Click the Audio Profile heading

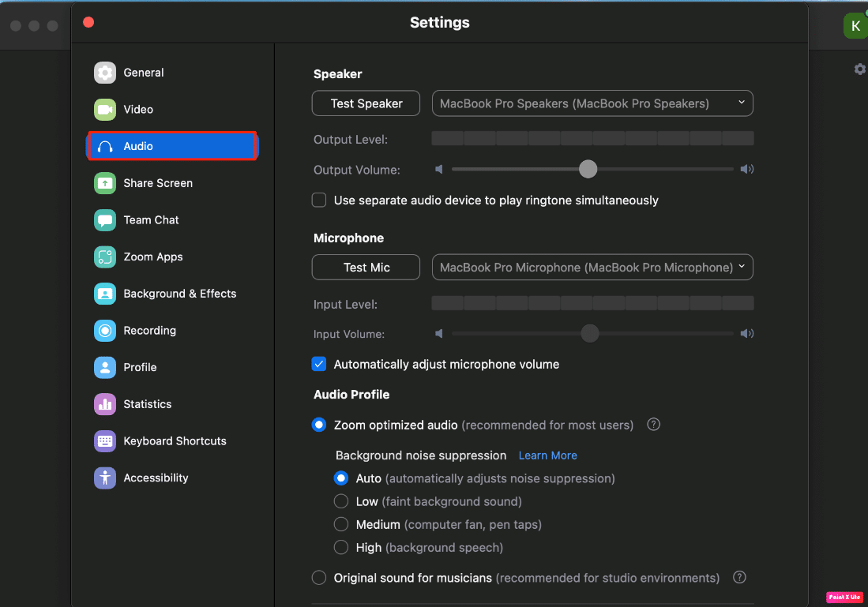pyautogui.click(x=351, y=395)
